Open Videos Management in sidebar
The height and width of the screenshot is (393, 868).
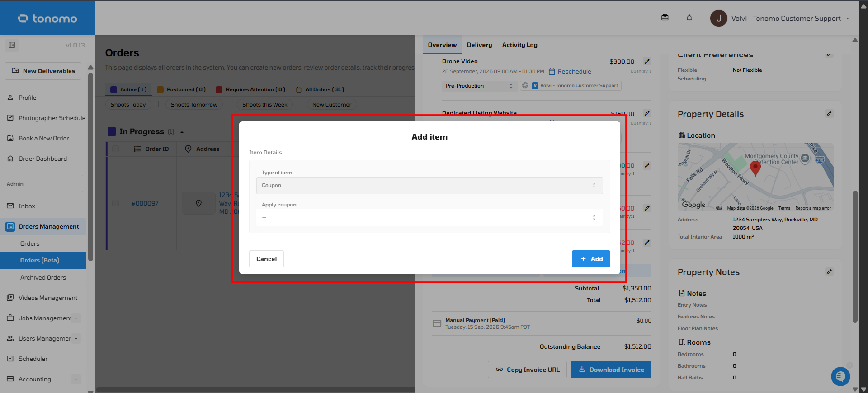[x=48, y=298]
